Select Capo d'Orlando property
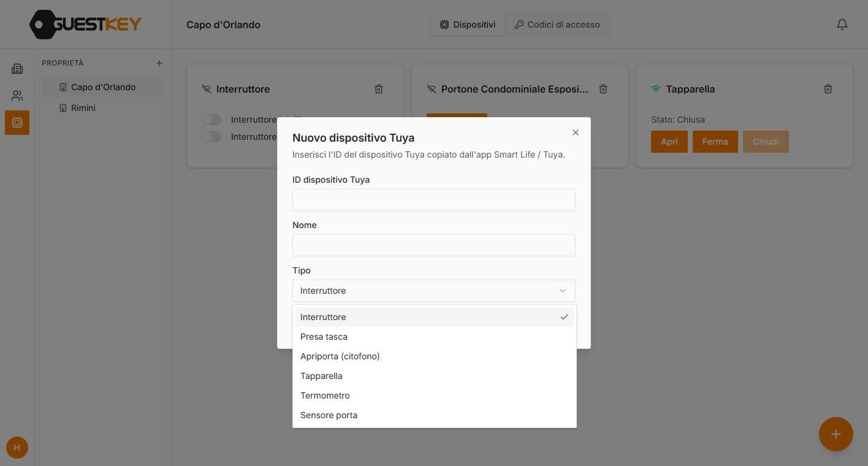 [x=103, y=87]
